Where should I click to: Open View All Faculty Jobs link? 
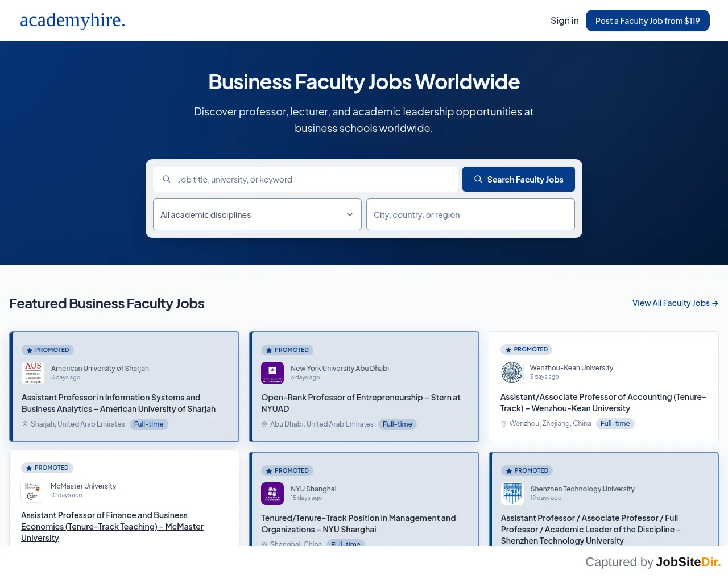tap(675, 303)
